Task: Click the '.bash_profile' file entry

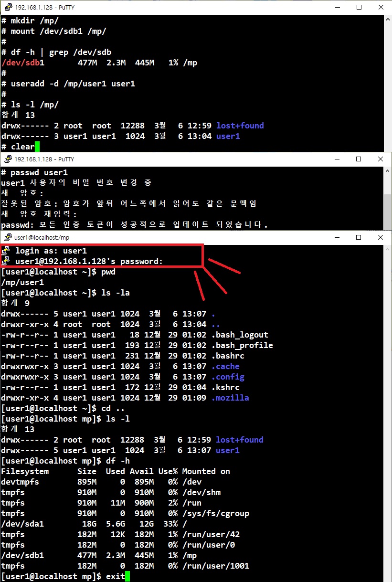Action: [242, 346]
